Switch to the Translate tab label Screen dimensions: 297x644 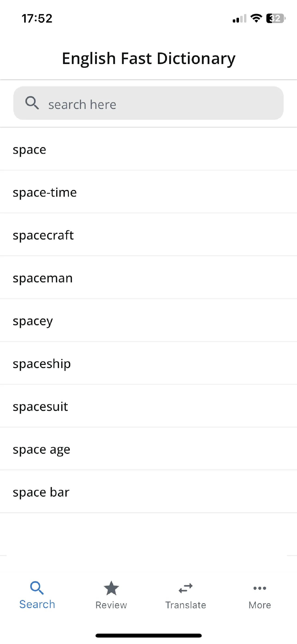coord(186,605)
